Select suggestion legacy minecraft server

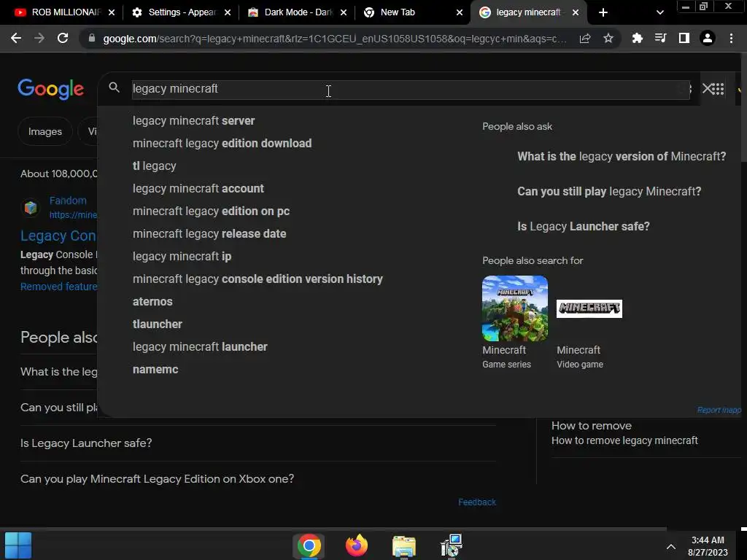(x=193, y=121)
